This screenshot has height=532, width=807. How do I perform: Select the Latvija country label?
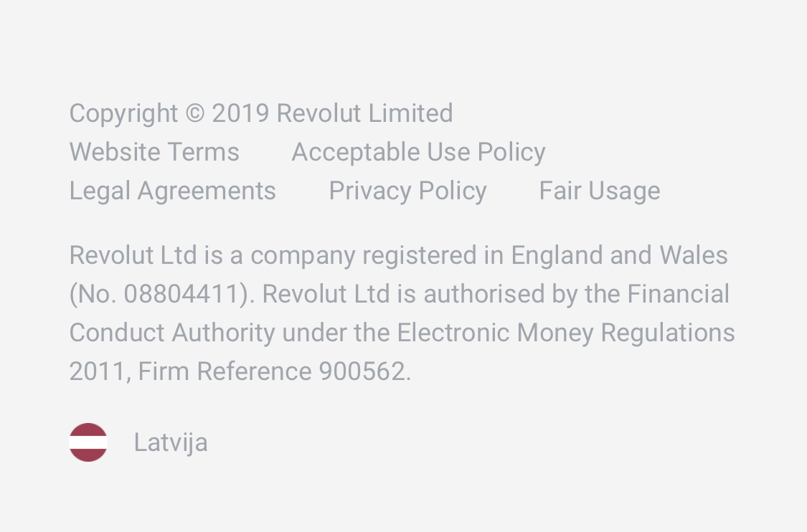(x=171, y=442)
